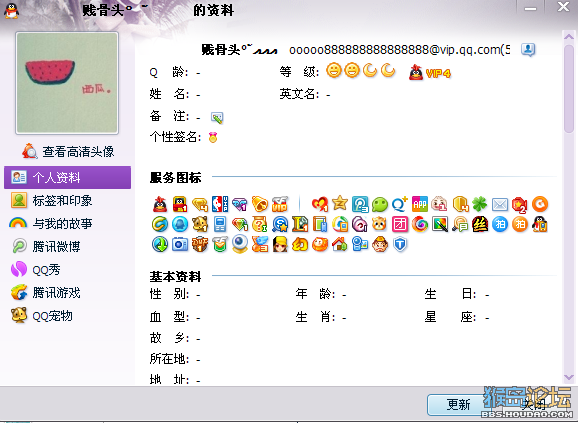Click the colorful APP service icon
This screenshot has height=423, width=578.
pos(419,204)
